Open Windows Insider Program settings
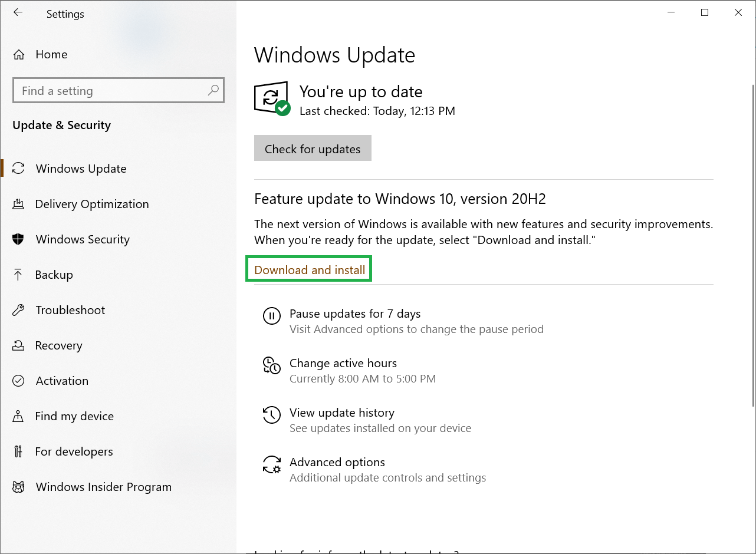The image size is (756, 554). tap(104, 487)
